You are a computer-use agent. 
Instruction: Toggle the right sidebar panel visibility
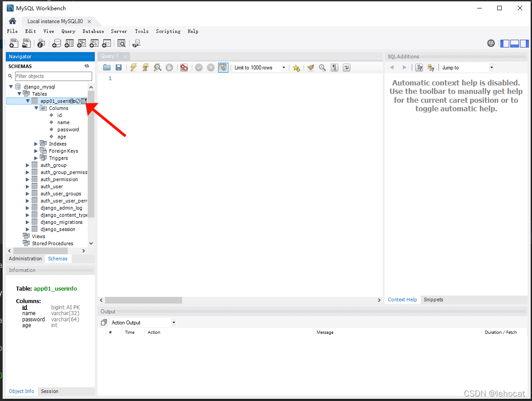point(524,44)
